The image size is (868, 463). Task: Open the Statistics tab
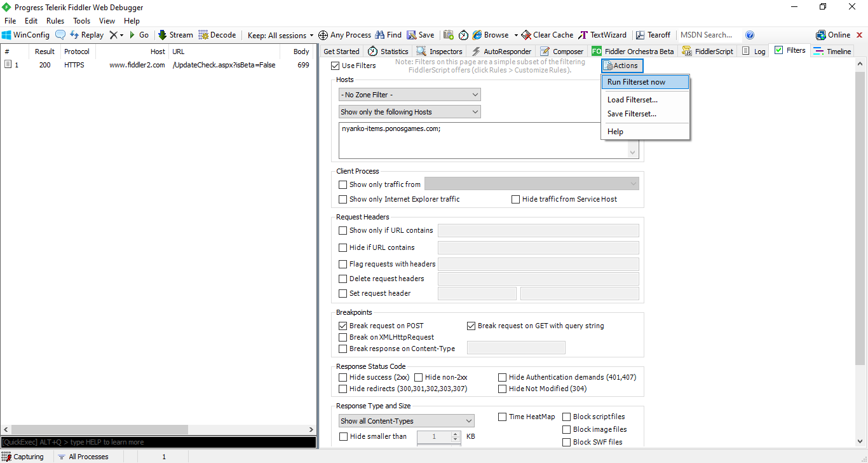point(388,52)
